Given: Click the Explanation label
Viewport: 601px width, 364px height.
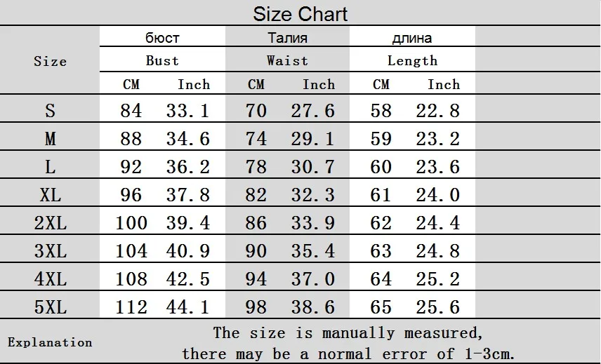Looking at the screenshot, I should point(50,342).
